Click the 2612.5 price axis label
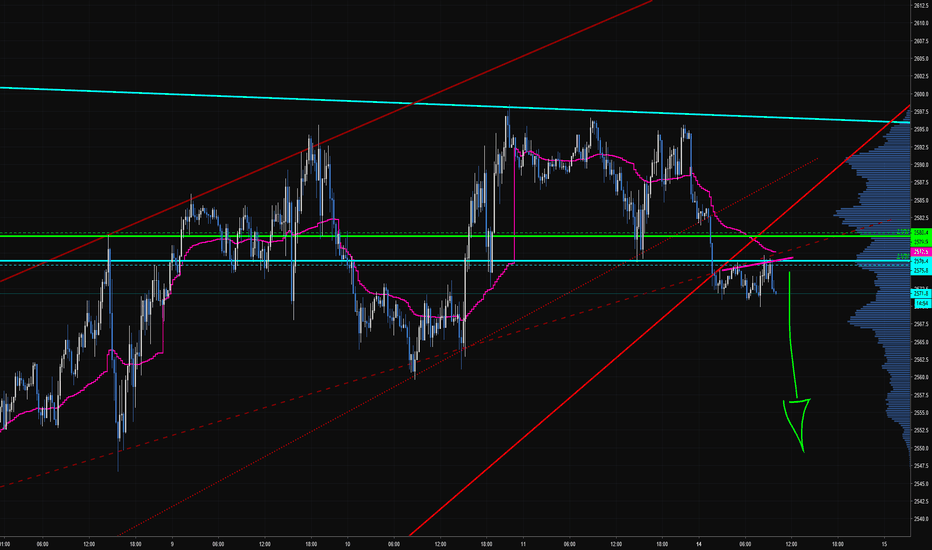This screenshot has width=932, height=550. (x=921, y=5)
